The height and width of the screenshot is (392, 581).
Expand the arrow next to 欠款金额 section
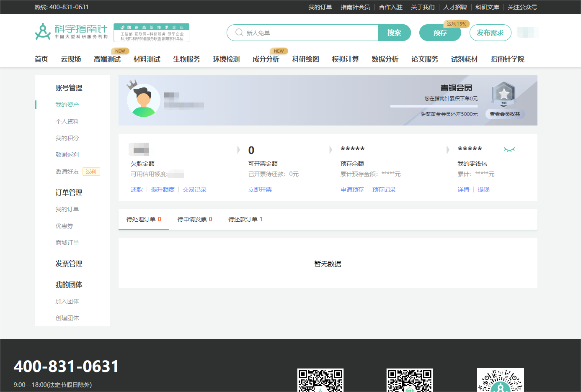click(x=238, y=149)
